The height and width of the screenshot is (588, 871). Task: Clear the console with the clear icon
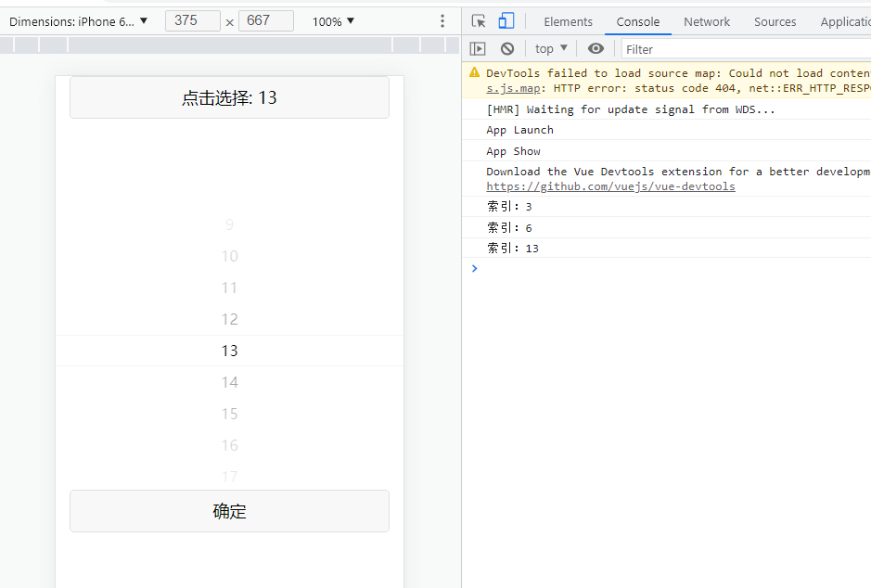506,48
